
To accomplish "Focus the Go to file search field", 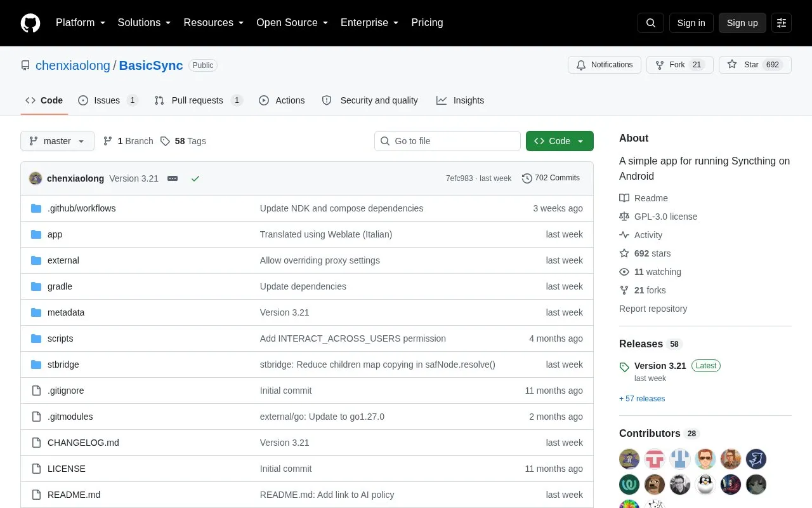I will pyautogui.click(x=447, y=141).
